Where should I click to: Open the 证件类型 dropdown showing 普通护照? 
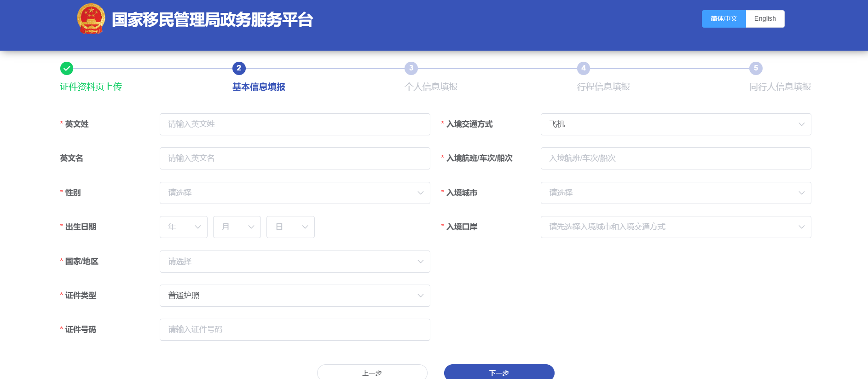pyautogui.click(x=295, y=296)
